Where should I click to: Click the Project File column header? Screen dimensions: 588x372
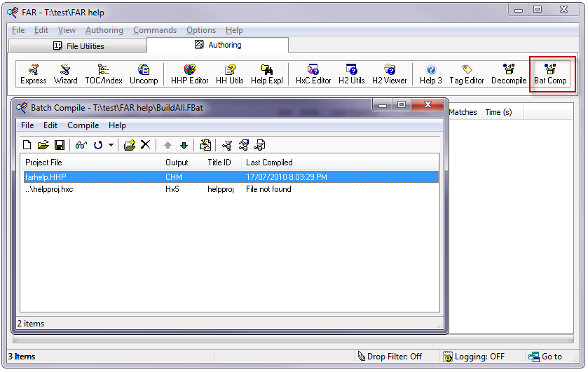(x=43, y=163)
